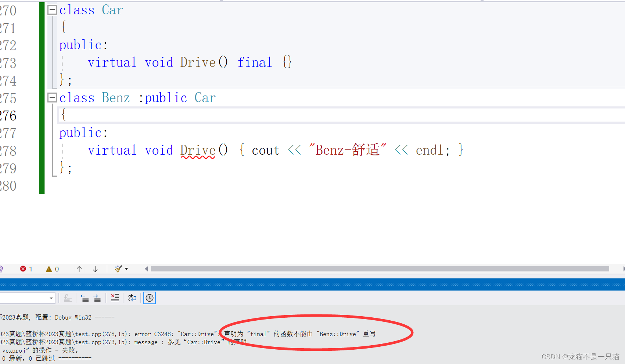Image resolution: width=625 pixels, height=364 pixels.
Task: Go to previous message in output
Action: click(85, 298)
